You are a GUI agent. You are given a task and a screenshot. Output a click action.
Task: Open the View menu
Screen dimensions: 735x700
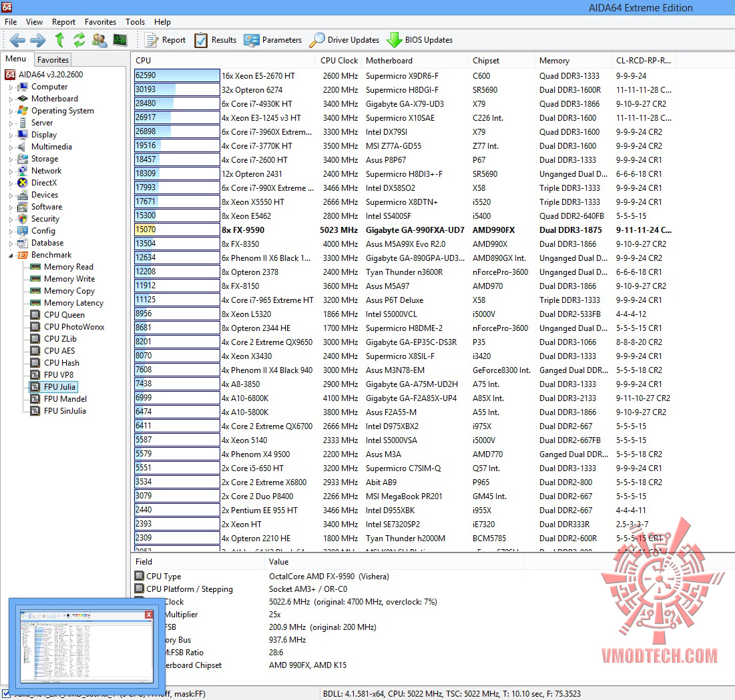(x=34, y=22)
